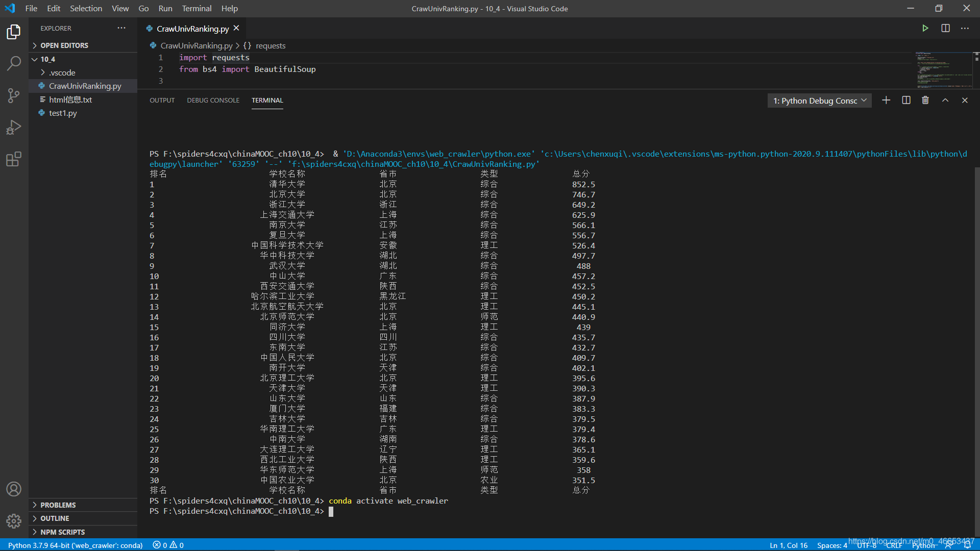Image resolution: width=980 pixels, height=551 pixels.
Task: Change file encoding UTF-8
Action: tap(866, 545)
